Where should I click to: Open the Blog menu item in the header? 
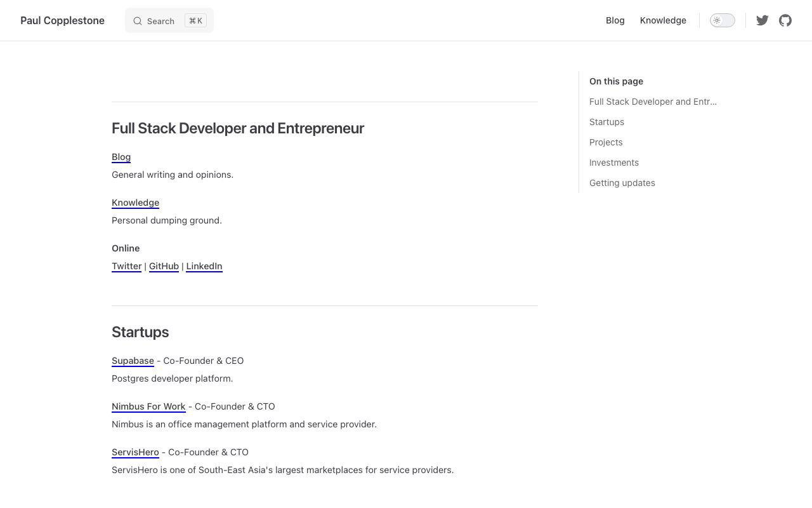[x=615, y=20]
